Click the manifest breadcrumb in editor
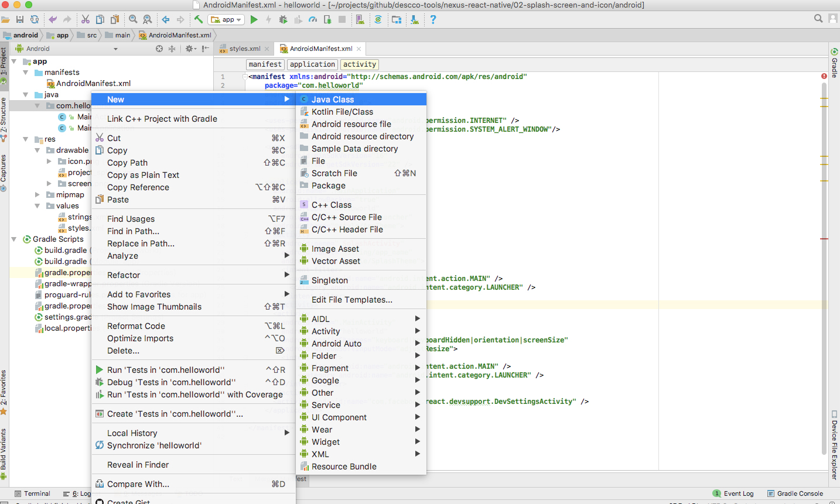 coord(265,64)
